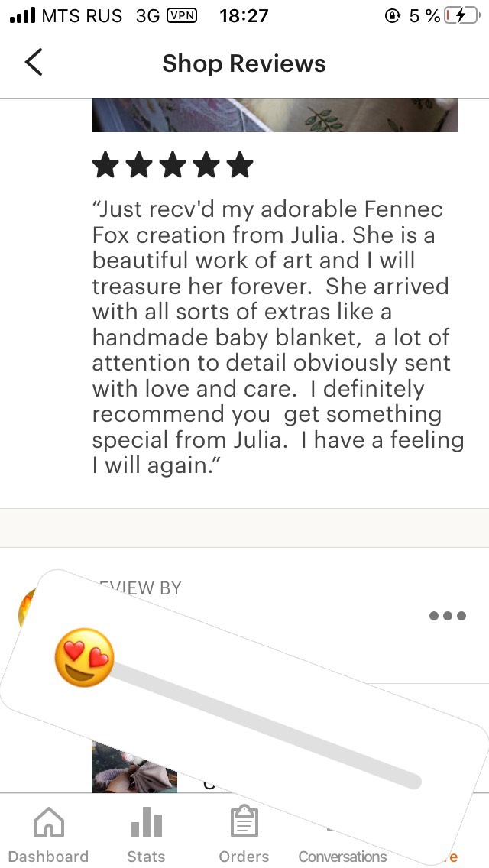Image resolution: width=489 pixels, height=868 pixels.
Task: Open the Dashboard home icon
Action: (49, 824)
